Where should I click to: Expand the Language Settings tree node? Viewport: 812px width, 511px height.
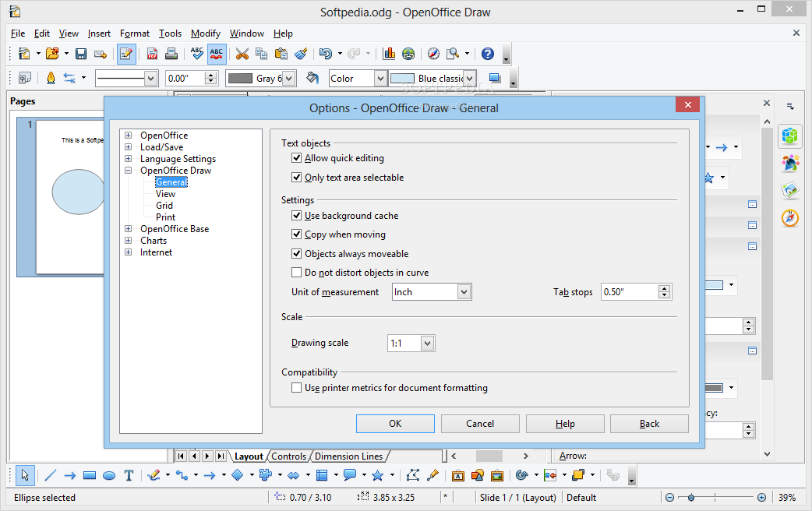click(129, 158)
